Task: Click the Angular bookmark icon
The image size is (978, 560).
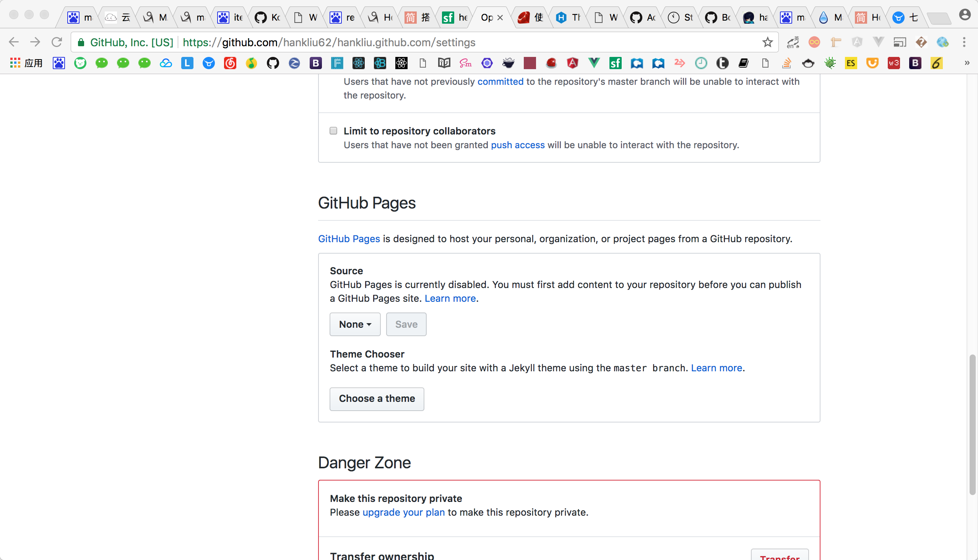Action: pyautogui.click(x=572, y=63)
